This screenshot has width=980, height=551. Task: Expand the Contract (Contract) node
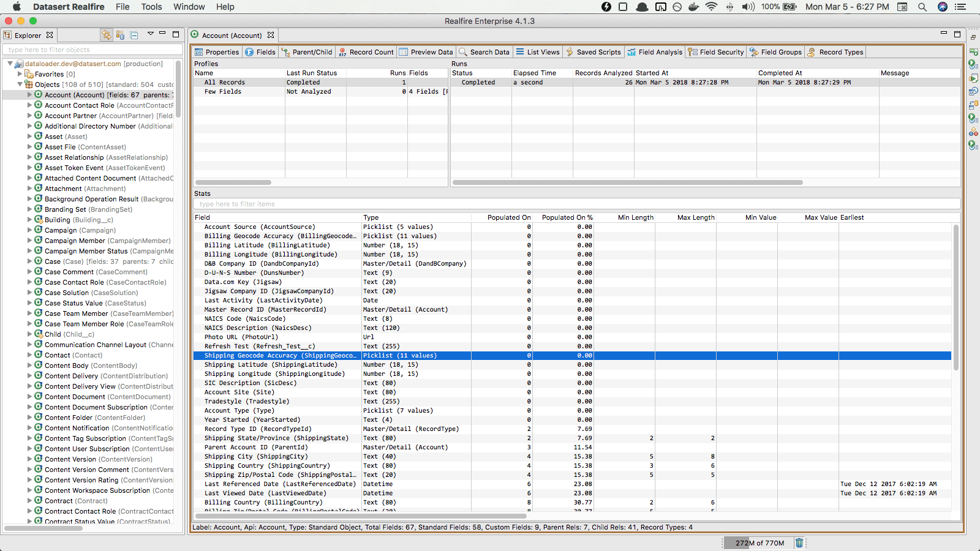click(29, 501)
